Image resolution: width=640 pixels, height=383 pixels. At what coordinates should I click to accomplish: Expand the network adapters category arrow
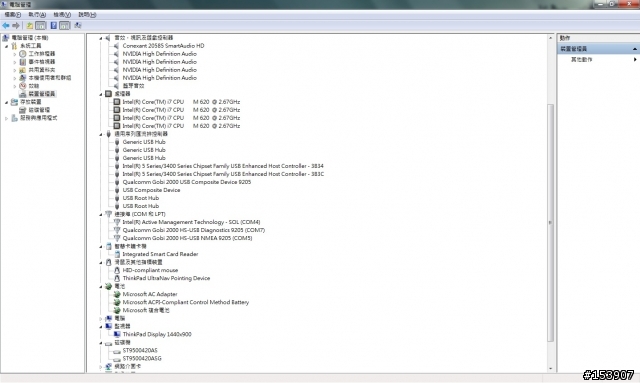pos(101,367)
